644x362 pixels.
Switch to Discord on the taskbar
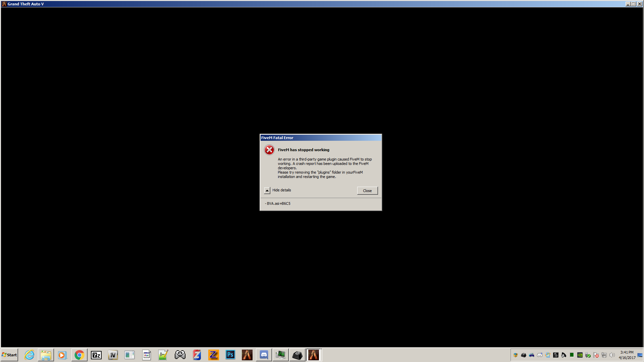click(x=264, y=355)
